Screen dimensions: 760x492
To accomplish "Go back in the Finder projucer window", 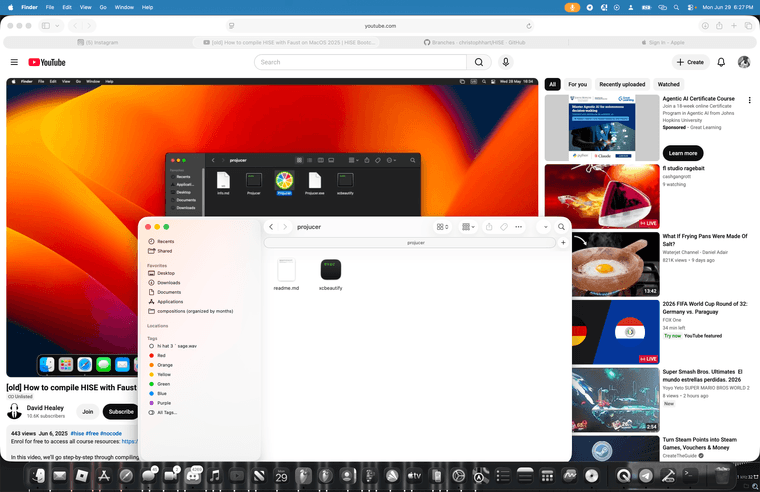I will [271, 227].
